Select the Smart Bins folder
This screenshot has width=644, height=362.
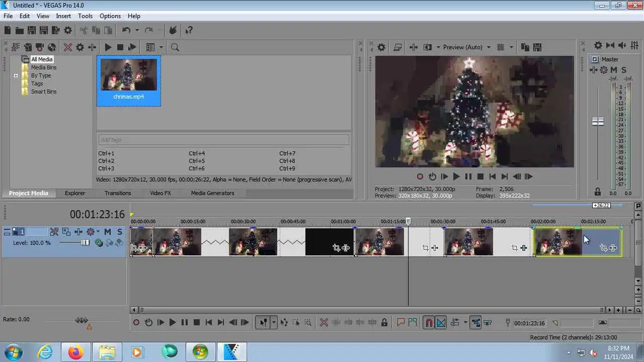pyautogui.click(x=44, y=92)
